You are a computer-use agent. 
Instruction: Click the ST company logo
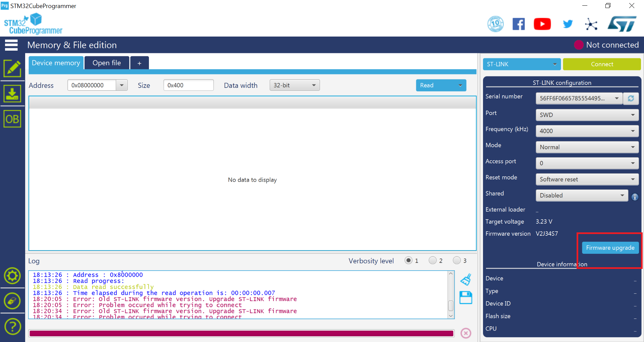[x=622, y=24]
